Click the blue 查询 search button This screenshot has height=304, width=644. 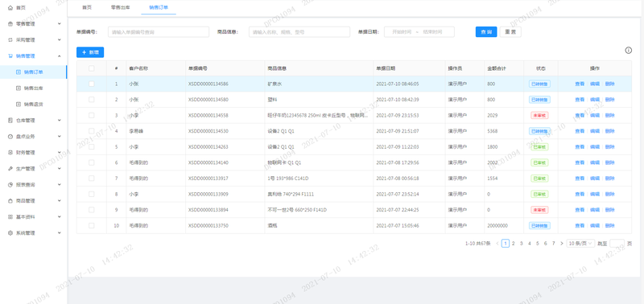[x=486, y=32]
